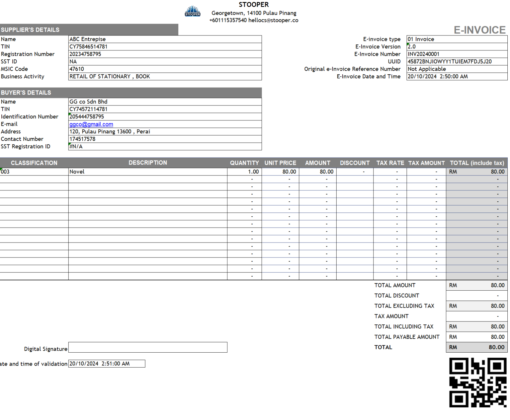Click the buyer name GG co Sdn Bhd
Viewport: 510px width, 420px height.
tap(165, 102)
